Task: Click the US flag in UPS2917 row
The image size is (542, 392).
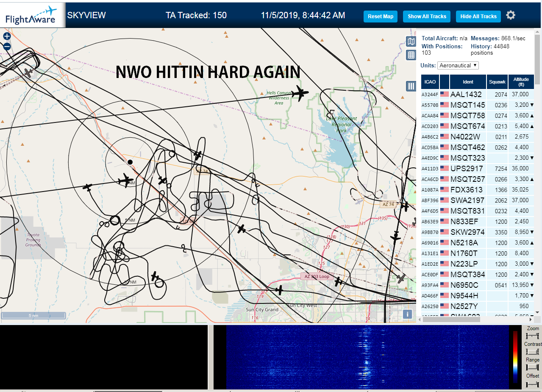Action: pyautogui.click(x=445, y=168)
